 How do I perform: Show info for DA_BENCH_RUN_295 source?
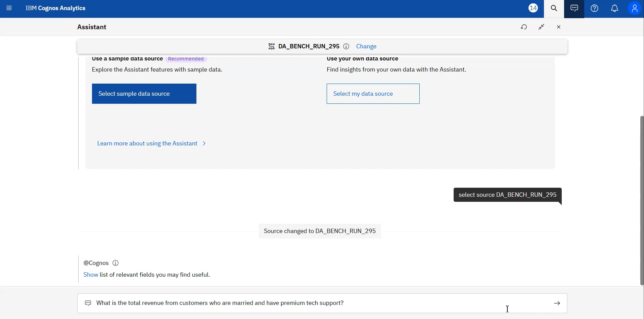[346, 46]
